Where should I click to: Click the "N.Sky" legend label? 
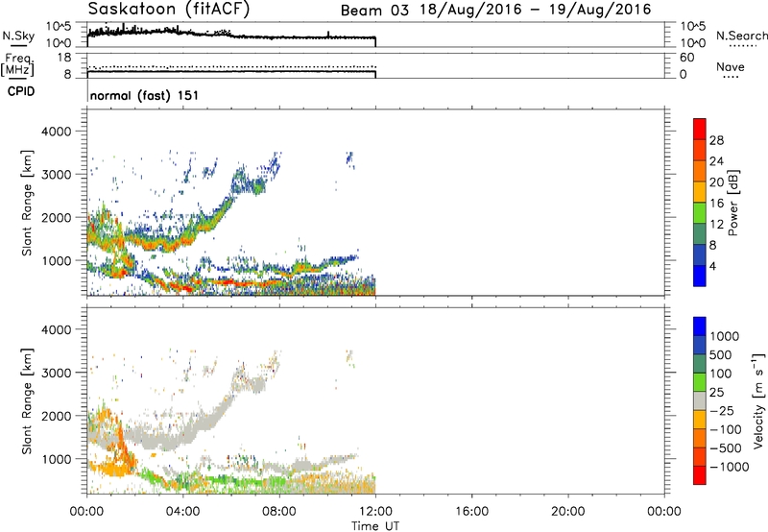tap(18, 36)
